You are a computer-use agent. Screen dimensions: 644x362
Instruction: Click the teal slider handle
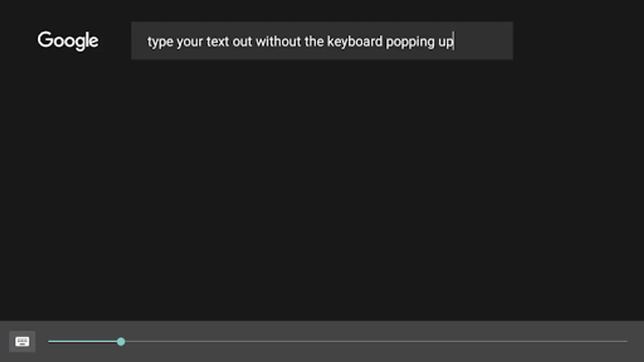pyautogui.click(x=121, y=341)
